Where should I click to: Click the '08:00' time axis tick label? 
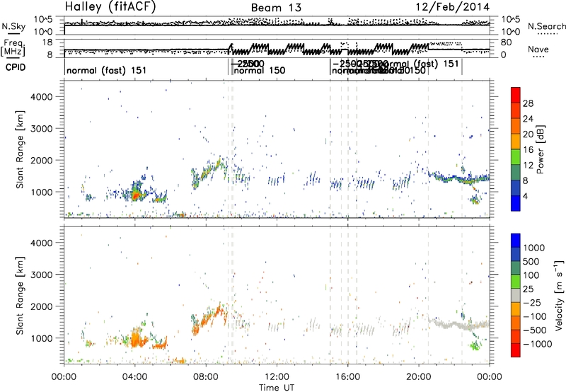206,377
